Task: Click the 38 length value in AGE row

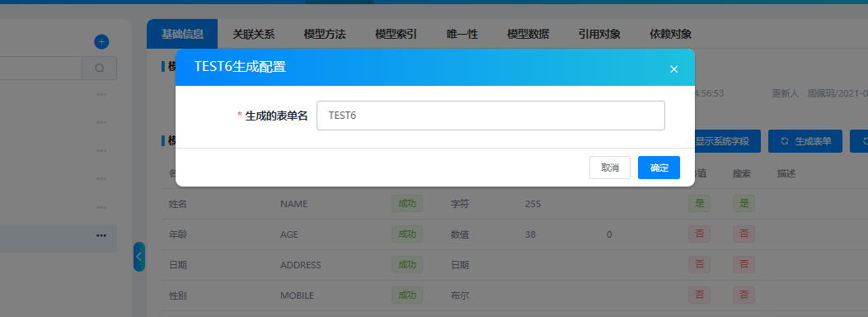Action: tap(530, 234)
